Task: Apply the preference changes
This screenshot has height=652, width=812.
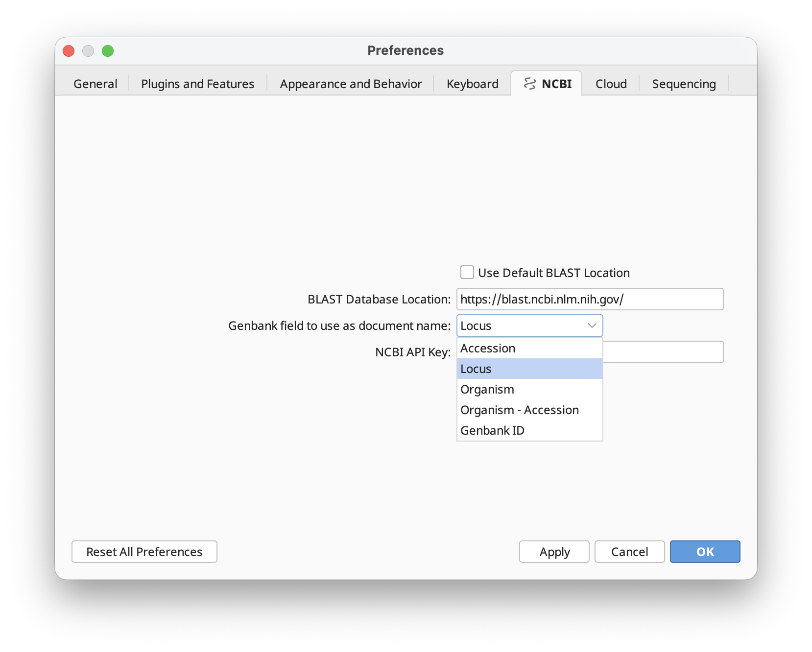Action: coord(554,552)
